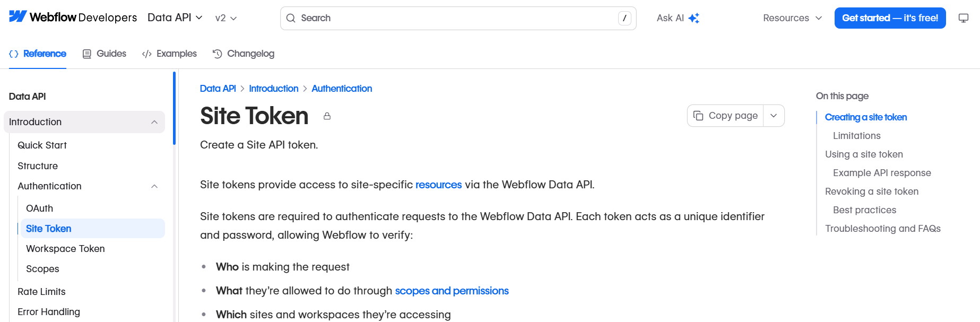The height and width of the screenshot is (322, 980).
Task: Click the search magnifier icon
Action: (x=291, y=18)
